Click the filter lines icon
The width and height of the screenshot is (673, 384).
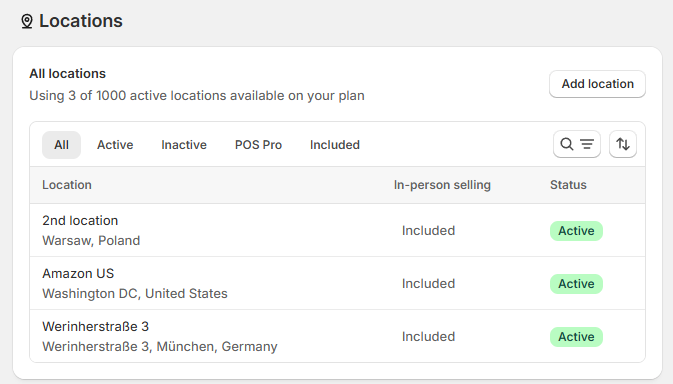coord(587,144)
